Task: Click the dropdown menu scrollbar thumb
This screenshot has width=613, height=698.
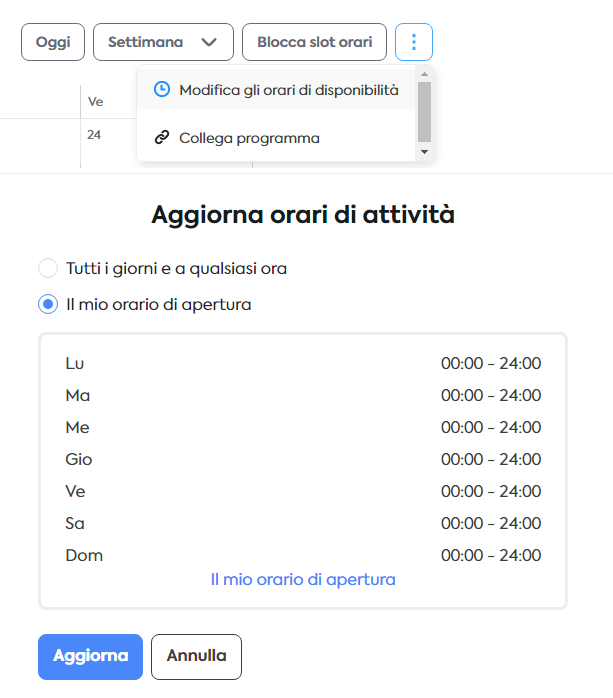Action: click(x=424, y=111)
